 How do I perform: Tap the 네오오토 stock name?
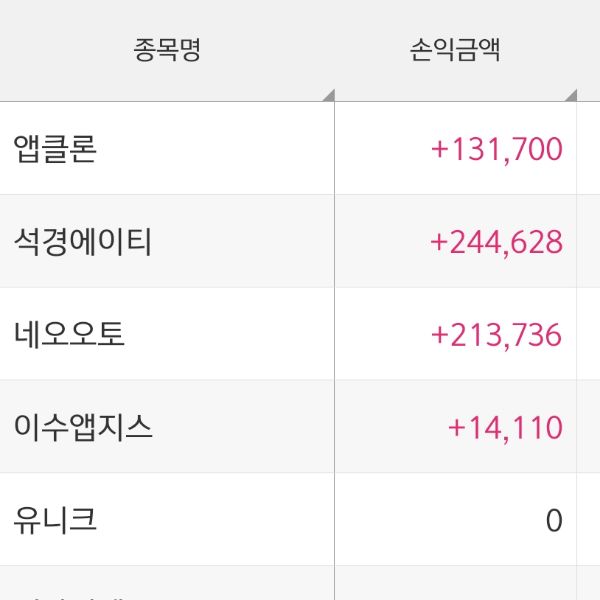(70, 334)
